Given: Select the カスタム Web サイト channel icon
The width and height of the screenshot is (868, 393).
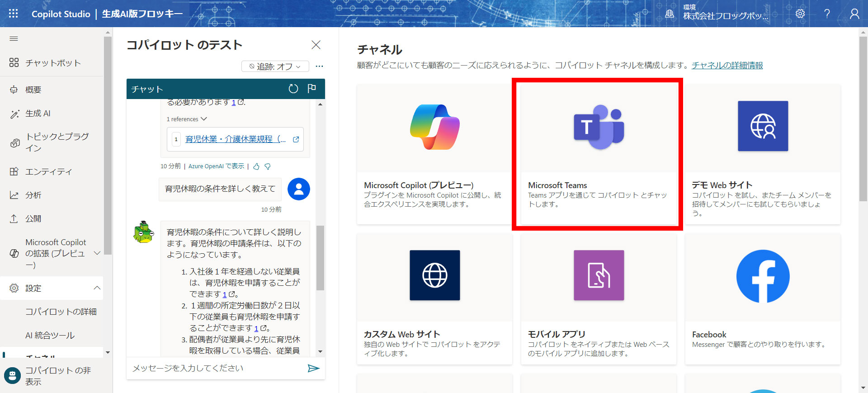Looking at the screenshot, I should [435, 275].
